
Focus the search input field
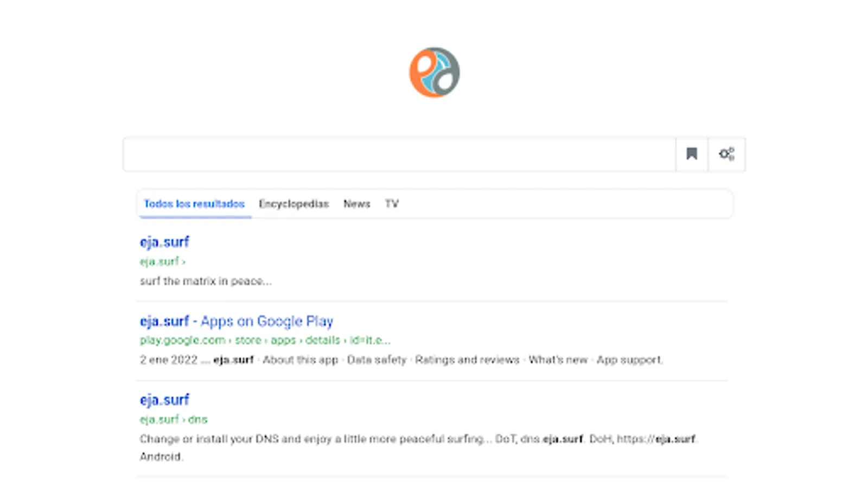(x=399, y=154)
